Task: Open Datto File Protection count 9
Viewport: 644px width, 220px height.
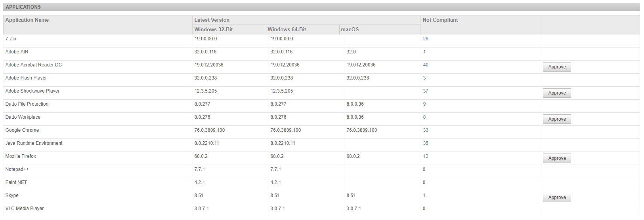Action: 424,104
